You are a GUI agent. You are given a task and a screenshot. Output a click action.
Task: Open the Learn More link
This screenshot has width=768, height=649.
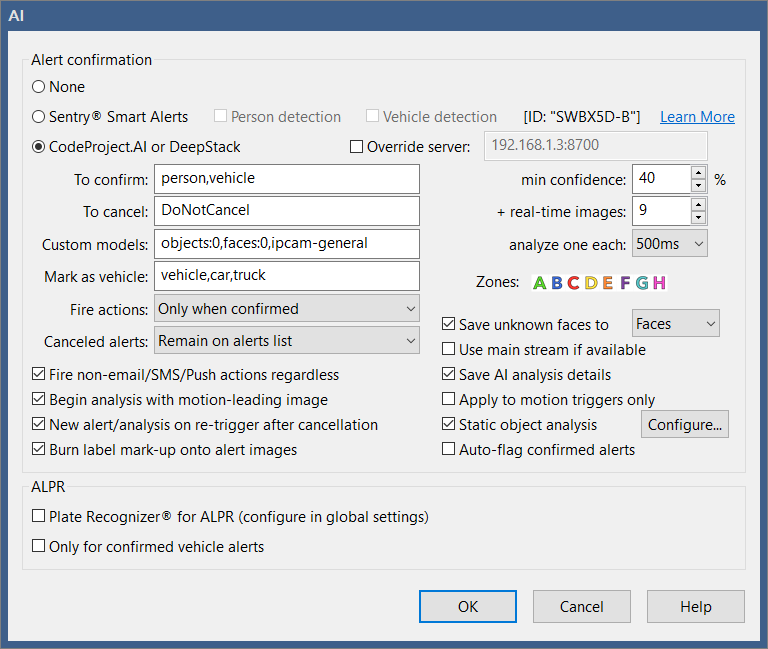(697, 117)
